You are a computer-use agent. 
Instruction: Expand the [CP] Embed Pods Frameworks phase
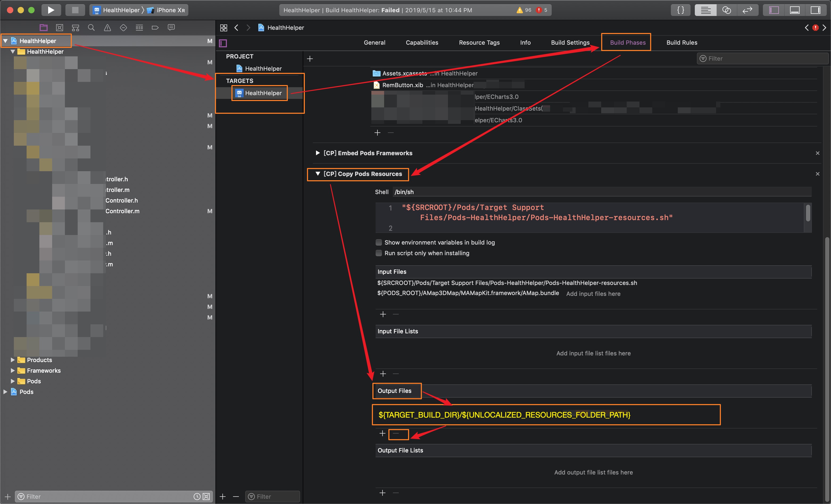pyautogui.click(x=317, y=153)
